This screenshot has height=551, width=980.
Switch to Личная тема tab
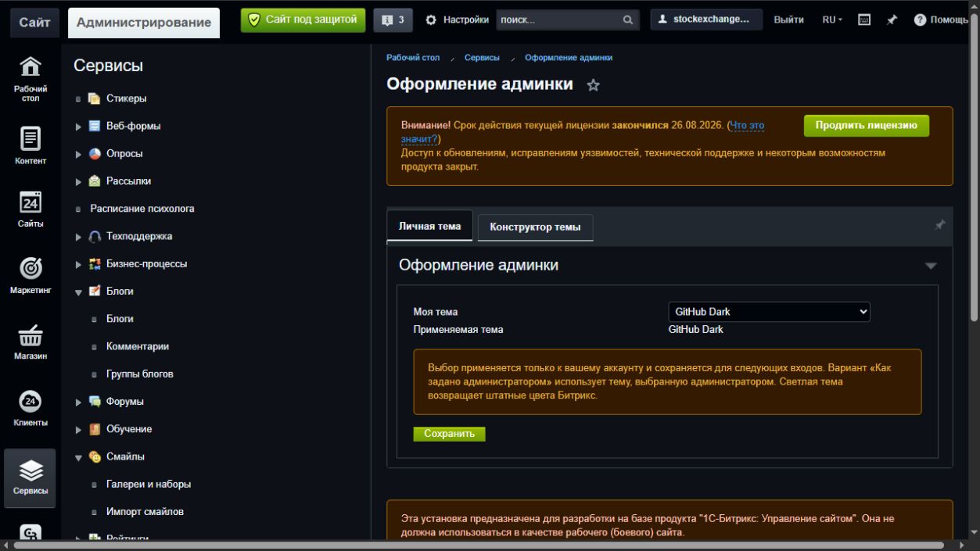coord(429,227)
